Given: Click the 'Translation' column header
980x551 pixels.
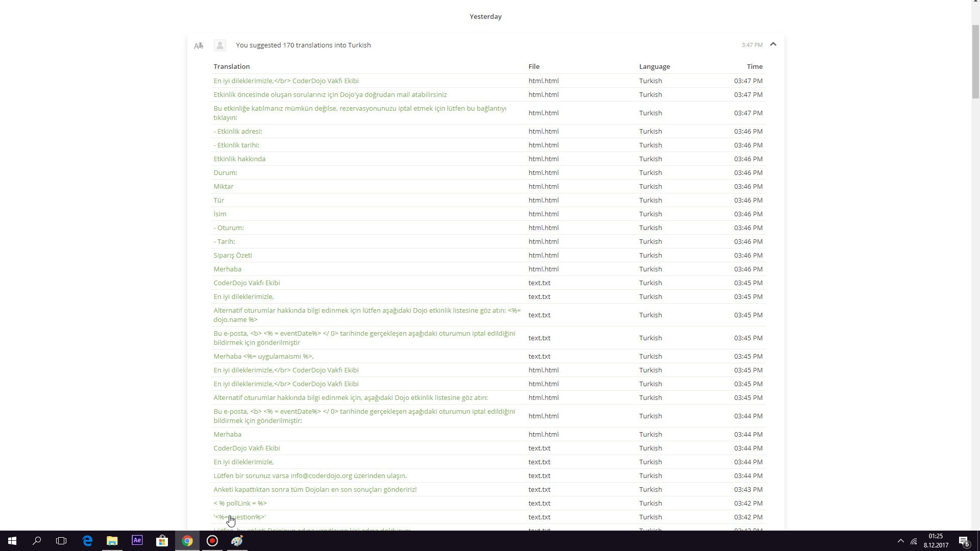Looking at the screenshot, I should [x=231, y=67].
